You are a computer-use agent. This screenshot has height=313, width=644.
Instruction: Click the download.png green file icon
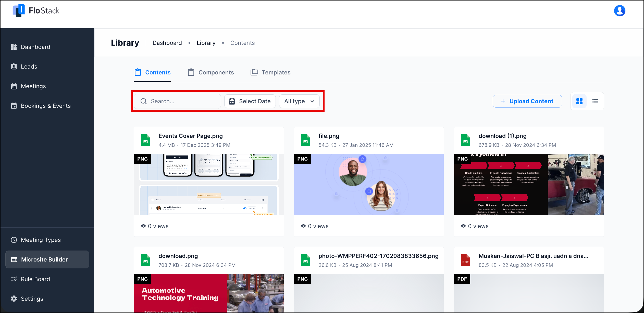point(145,260)
